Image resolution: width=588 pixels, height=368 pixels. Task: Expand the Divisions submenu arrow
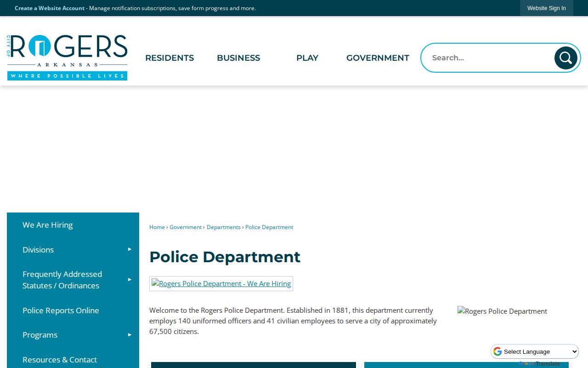130,249
